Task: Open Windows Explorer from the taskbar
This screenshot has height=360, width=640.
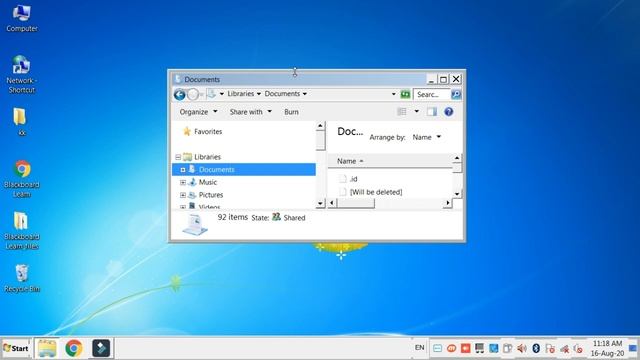Action: tap(47, 348)
